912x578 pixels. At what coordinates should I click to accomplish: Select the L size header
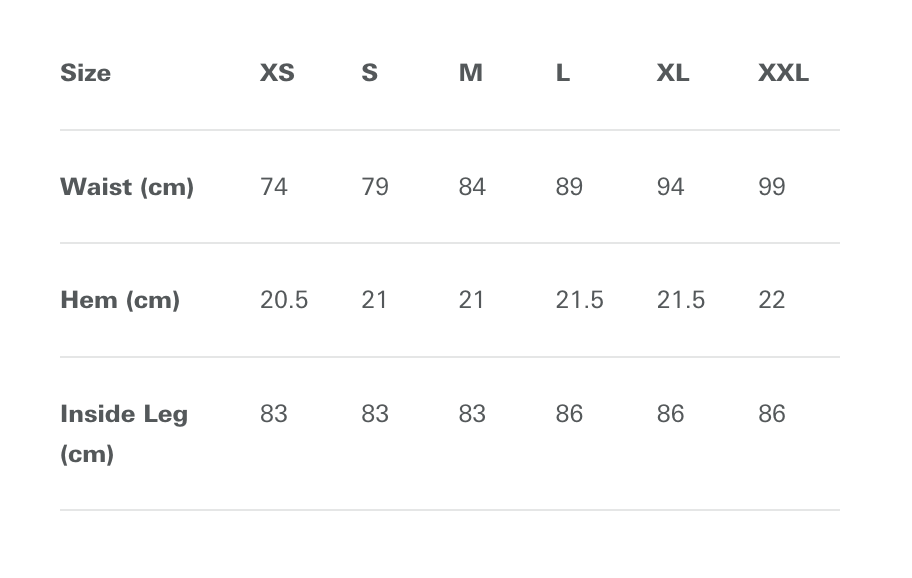(562, 73)
